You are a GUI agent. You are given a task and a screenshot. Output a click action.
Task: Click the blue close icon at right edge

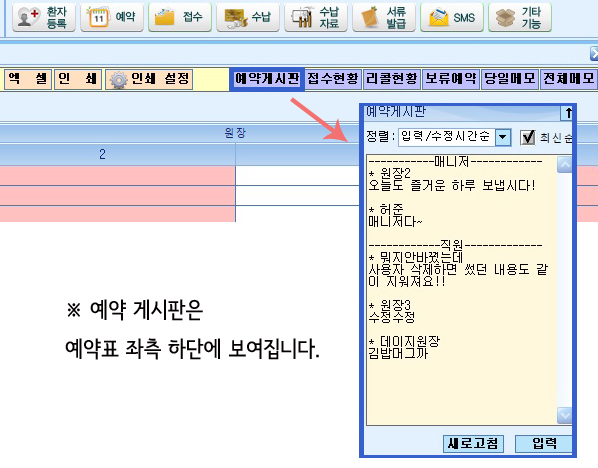tap(594, 54)
